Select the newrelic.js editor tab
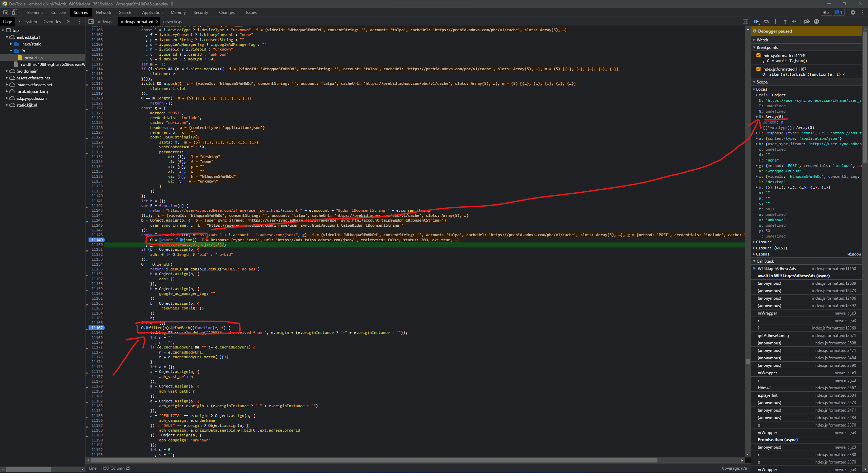Screen dimensions: 868x473 (x=173, y=21)
